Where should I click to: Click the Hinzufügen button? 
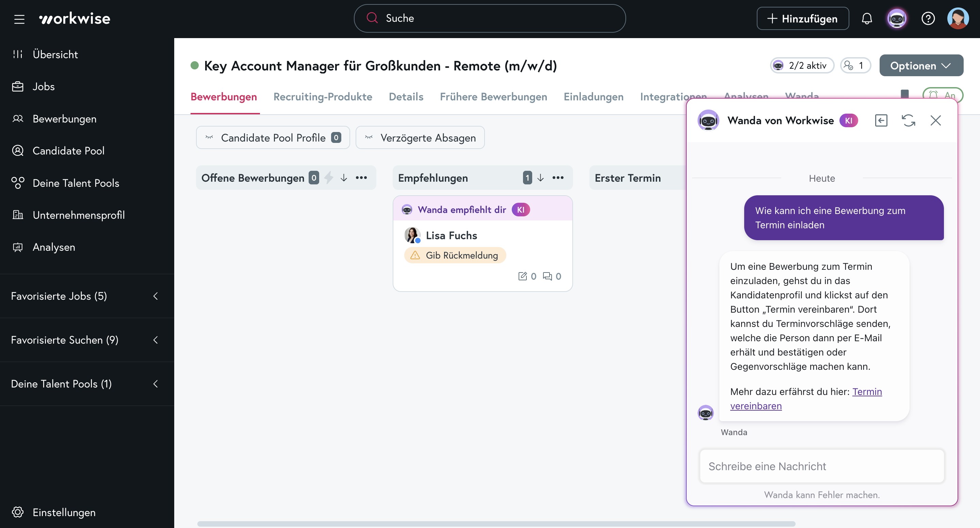coord(802,18)
